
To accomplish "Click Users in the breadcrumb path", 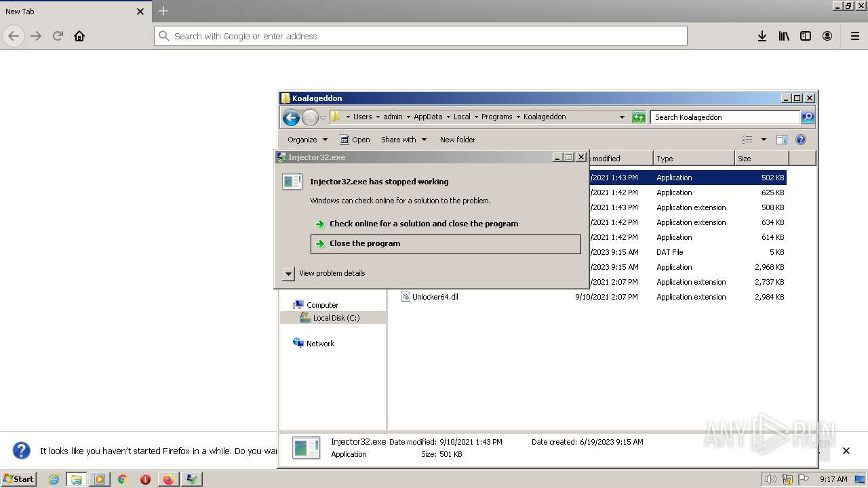I will coord(362,117).
